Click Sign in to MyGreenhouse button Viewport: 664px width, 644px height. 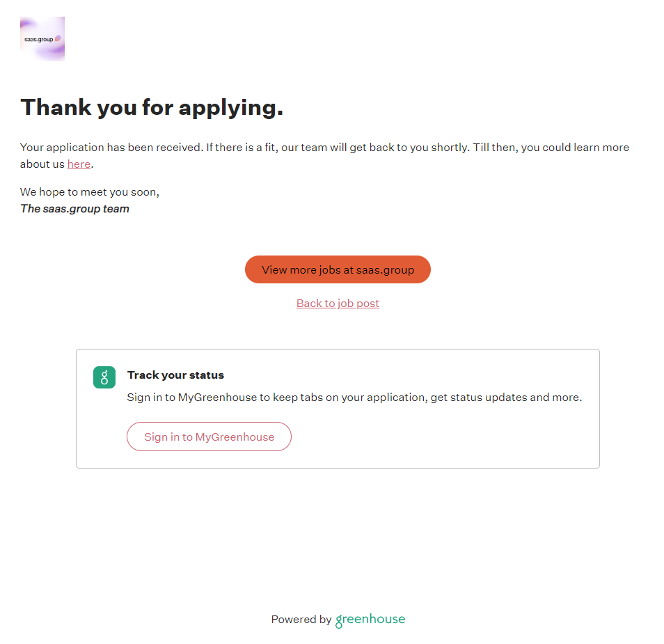tap(209, 437)
